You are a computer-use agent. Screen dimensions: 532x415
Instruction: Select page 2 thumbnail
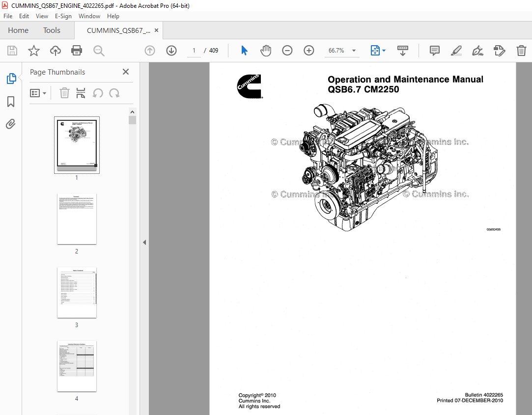coord(77,219)
